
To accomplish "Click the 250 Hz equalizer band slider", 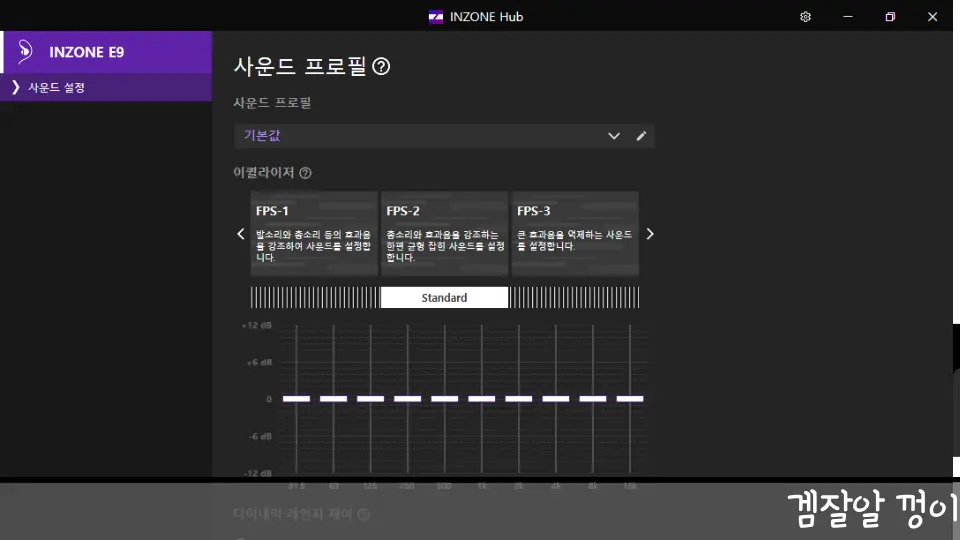I will pos(408,399).
